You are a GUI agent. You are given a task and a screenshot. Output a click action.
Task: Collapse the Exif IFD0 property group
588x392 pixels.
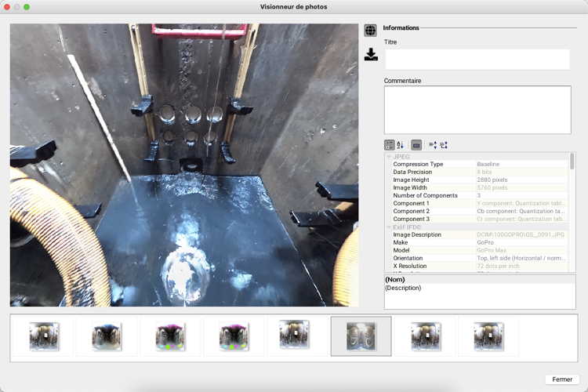pyautogui.click(x=388, y=227)
